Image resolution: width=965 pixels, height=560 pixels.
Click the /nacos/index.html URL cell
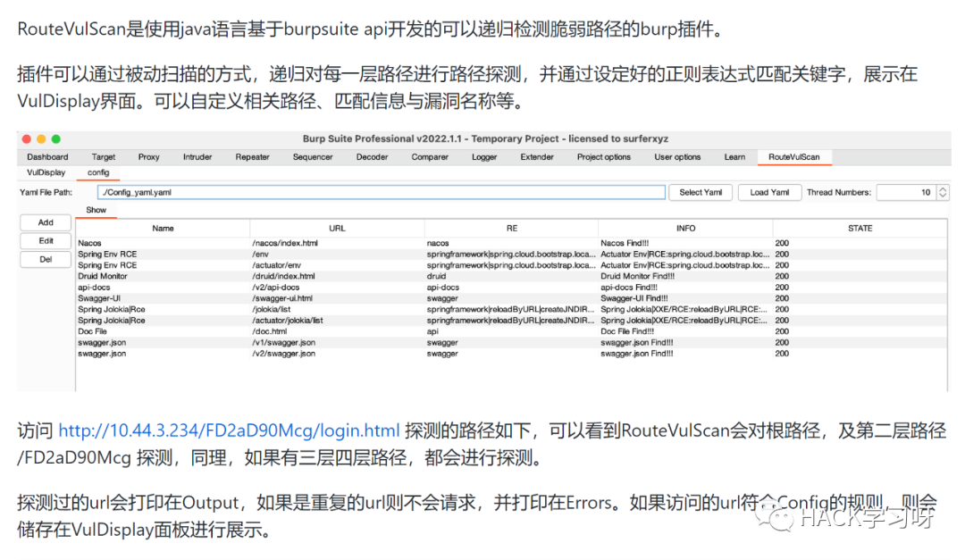337,243
